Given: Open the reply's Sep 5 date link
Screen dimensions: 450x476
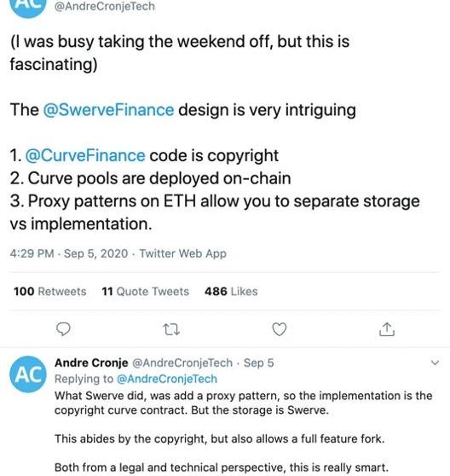Looking at the screenshot, I should [258, 363].
